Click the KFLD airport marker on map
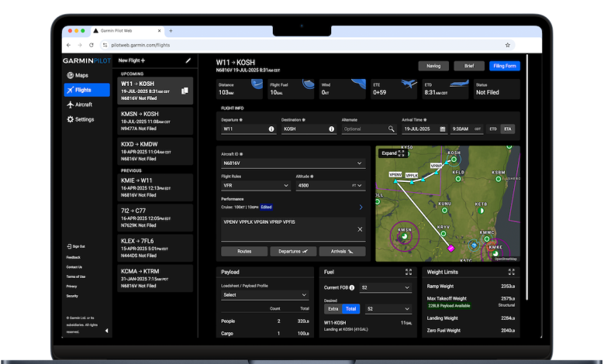This screenshot has height=364, width=604. (x=458, y=179)
